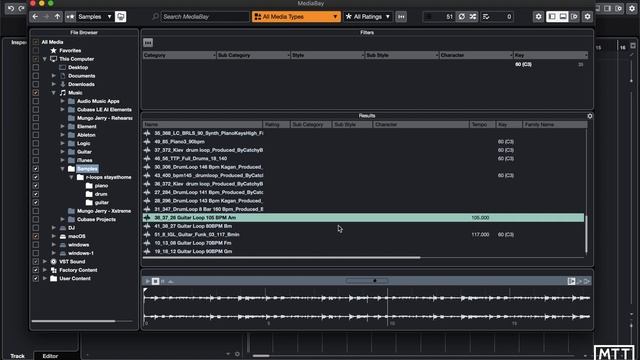Toggle auto play new results selection
The width and height of the screenshot is (640, 360).
click(571, 281)
